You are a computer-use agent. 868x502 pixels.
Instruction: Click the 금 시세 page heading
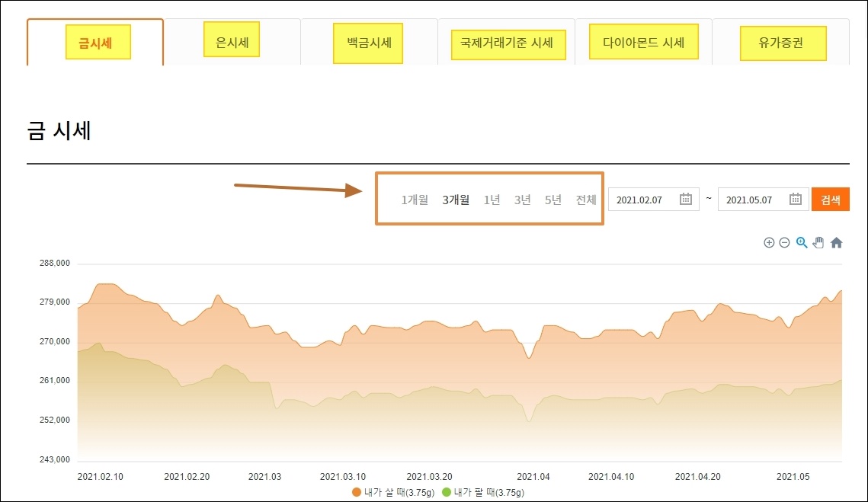59,131
